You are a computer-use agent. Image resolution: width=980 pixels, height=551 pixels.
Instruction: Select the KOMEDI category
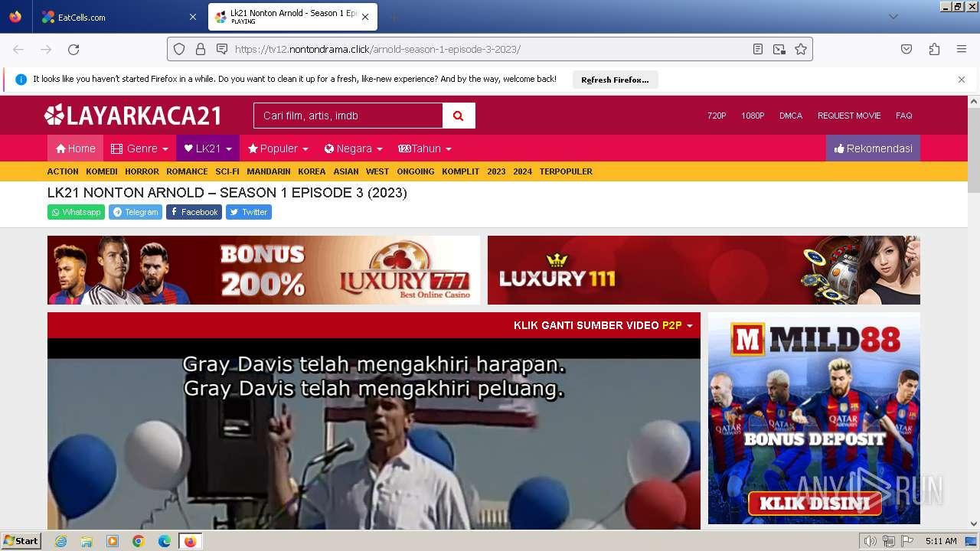pos(102,171)
